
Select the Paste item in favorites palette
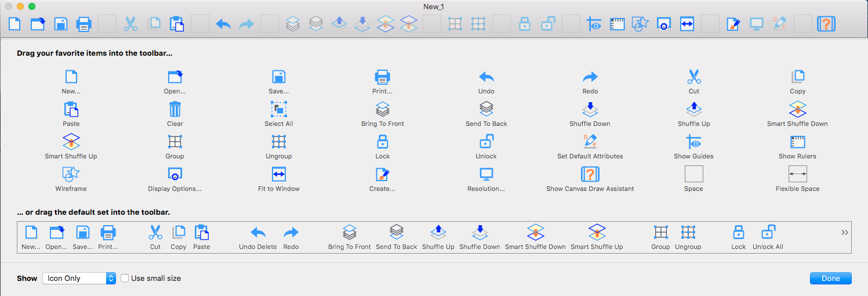(x=71, y=114)
